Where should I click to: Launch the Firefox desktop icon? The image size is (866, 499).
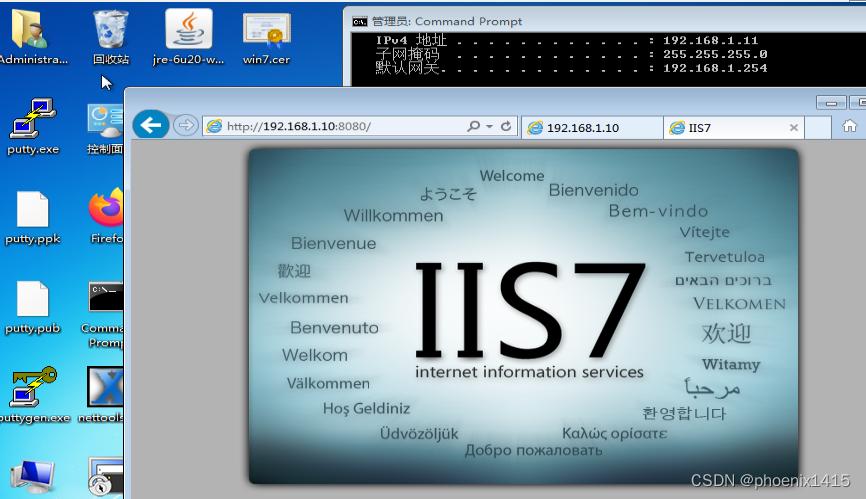pyautogui.click(x=106, y=215)
